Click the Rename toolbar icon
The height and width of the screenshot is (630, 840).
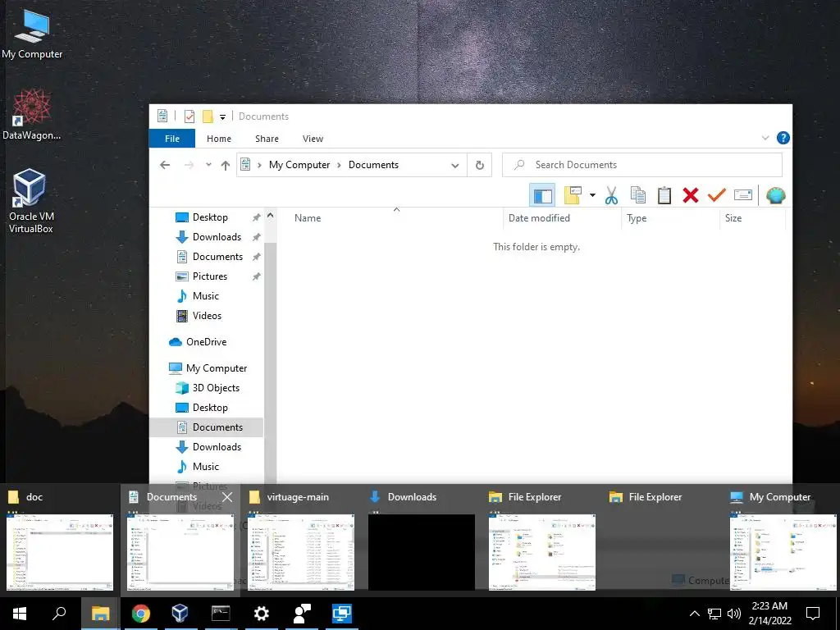pos(743,195)
